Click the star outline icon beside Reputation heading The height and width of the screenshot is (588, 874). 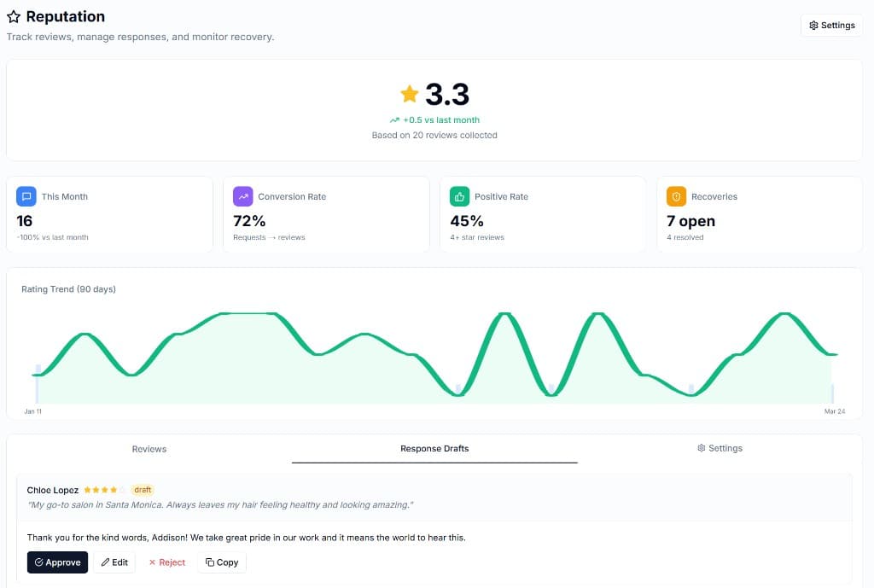click(12, 16)
